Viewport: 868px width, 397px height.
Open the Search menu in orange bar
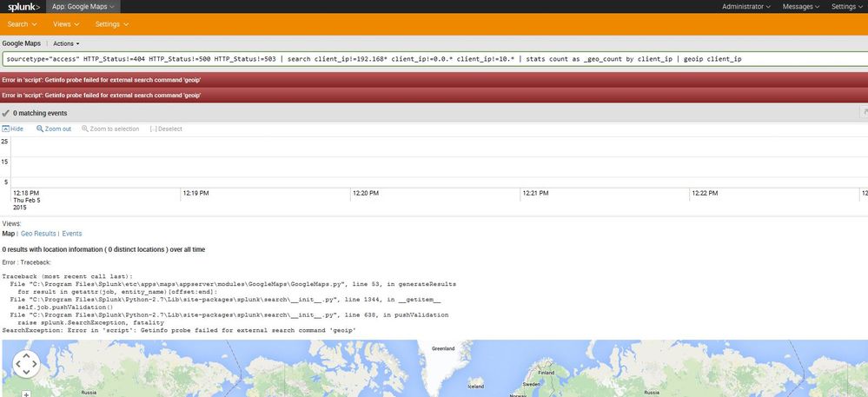(22, 24)
